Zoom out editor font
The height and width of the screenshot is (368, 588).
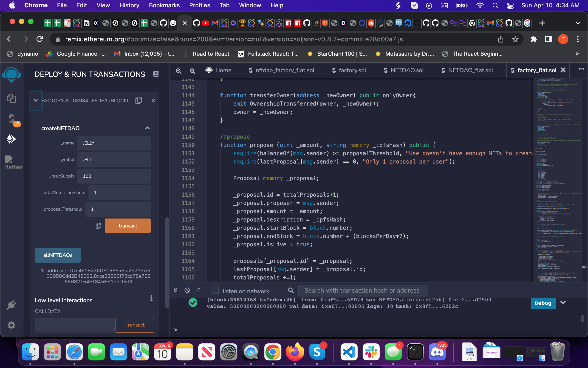179,71
